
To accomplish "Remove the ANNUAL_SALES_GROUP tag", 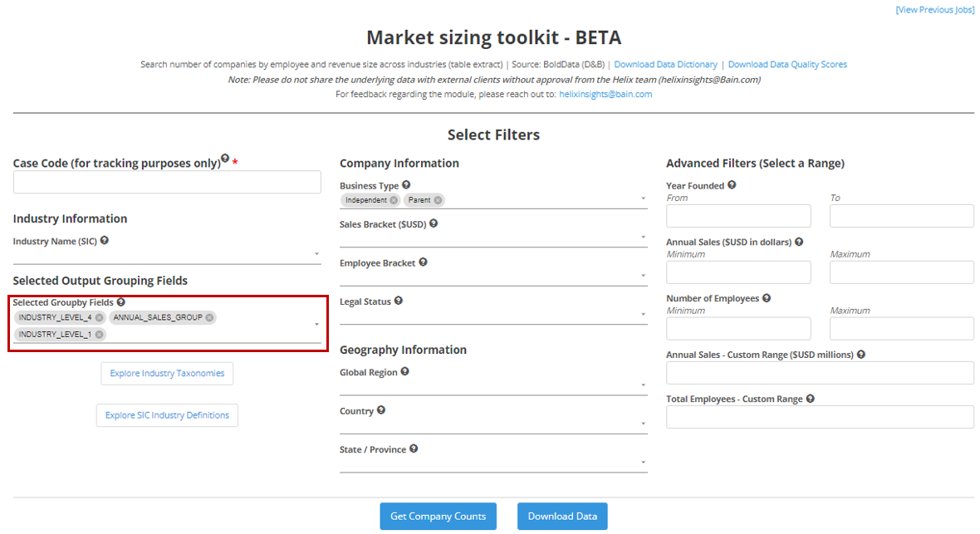I will tap(210, 317).
